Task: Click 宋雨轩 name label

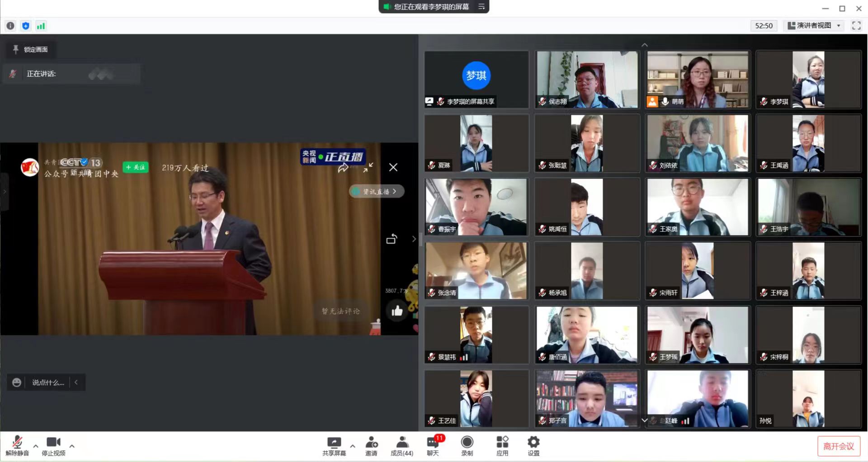Action: click(668, 293)
